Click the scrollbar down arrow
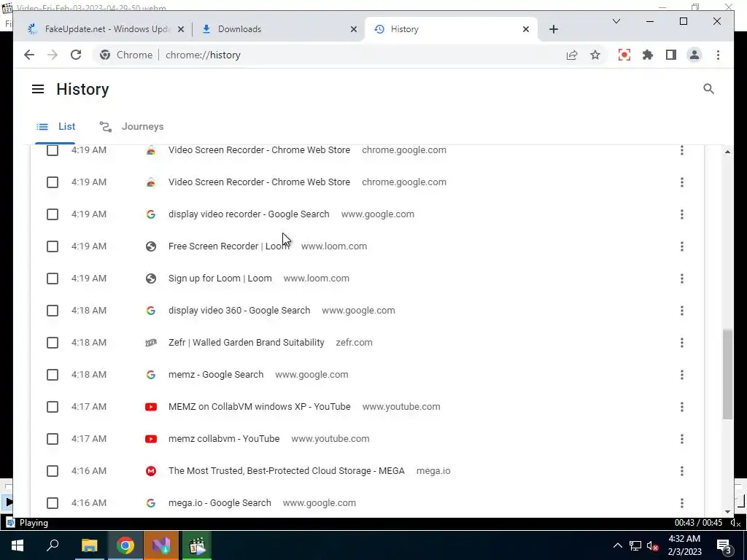This screenshot has width=747, height=560. pos(727,511)
